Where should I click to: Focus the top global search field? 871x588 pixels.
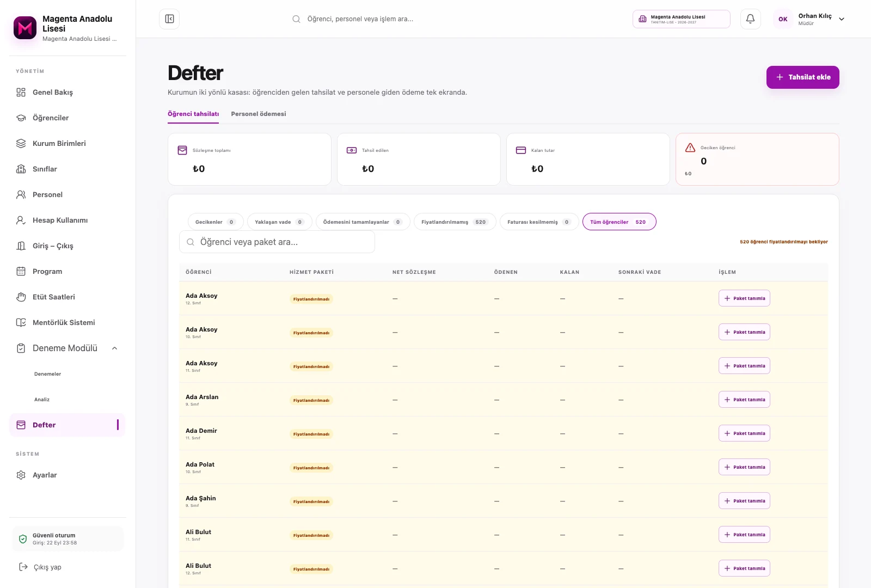[x=359, y=19]
